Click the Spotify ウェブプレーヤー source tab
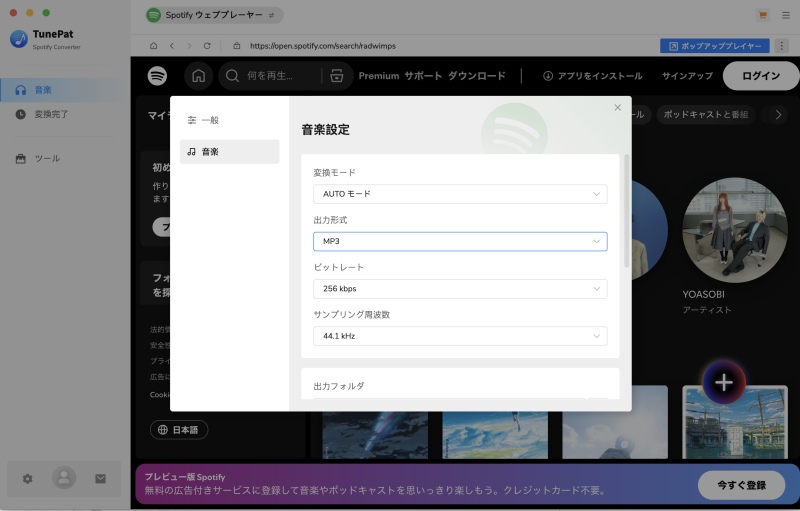The width and height of the screenshot is (800, 511). click(214, 15)
